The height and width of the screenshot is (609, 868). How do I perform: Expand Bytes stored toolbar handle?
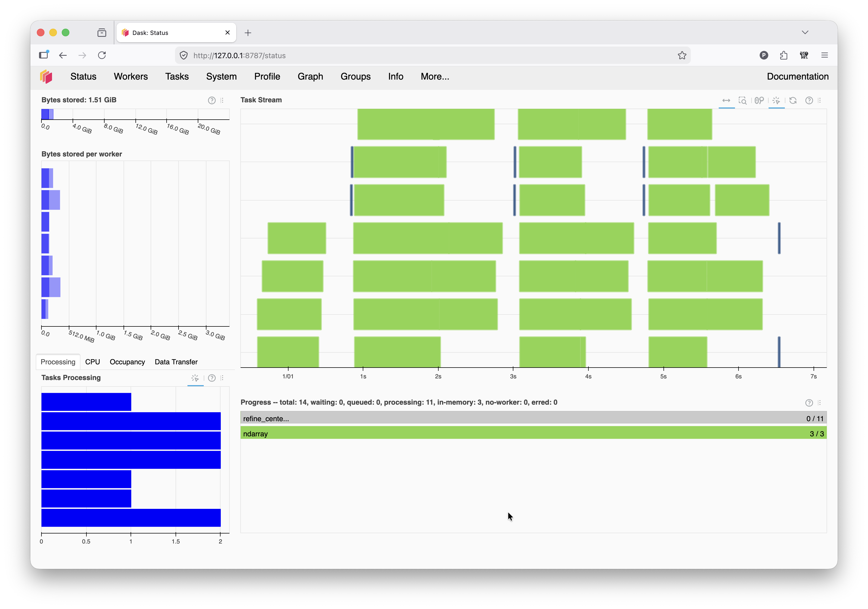(222, 100)
